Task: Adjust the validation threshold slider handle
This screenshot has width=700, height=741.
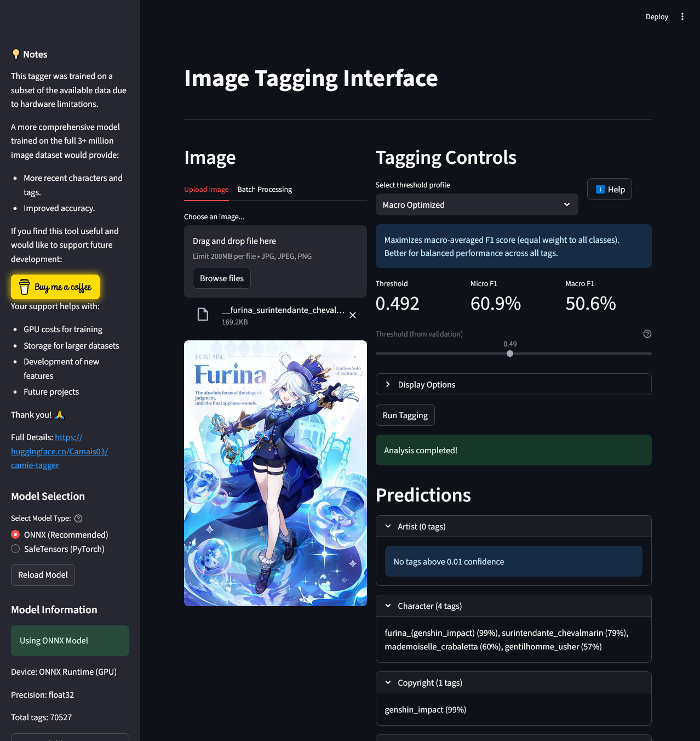Action: point(510,354)
